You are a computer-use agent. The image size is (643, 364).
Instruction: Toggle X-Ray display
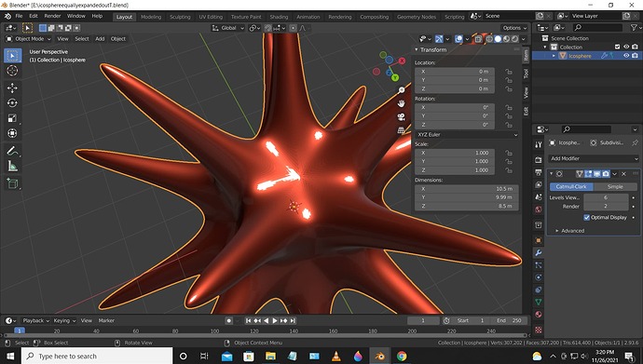478,39
